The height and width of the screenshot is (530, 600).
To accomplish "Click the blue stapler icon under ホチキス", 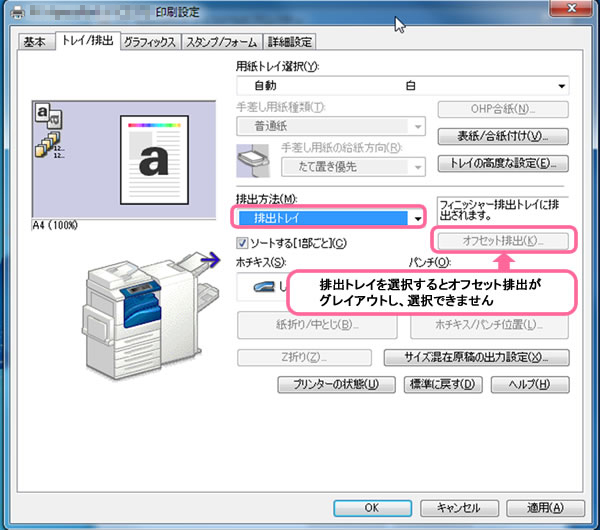I will point(259,289).
